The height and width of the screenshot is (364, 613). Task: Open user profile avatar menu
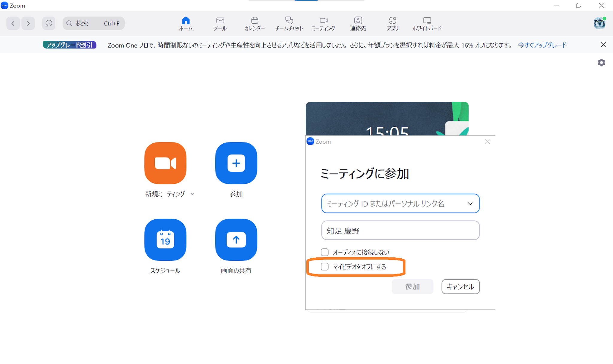tap(599, 23)
